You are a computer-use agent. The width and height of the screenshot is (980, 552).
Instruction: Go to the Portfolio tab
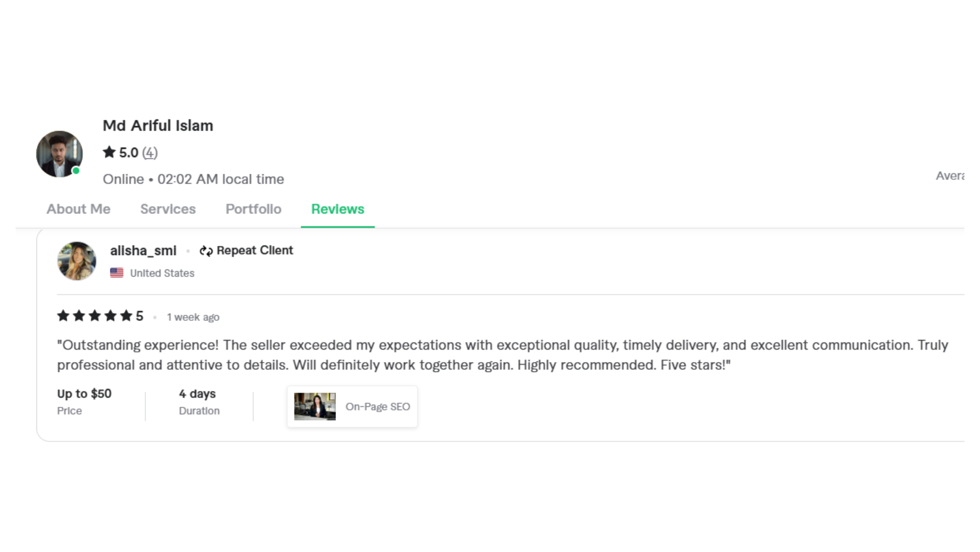pos(253,209)
